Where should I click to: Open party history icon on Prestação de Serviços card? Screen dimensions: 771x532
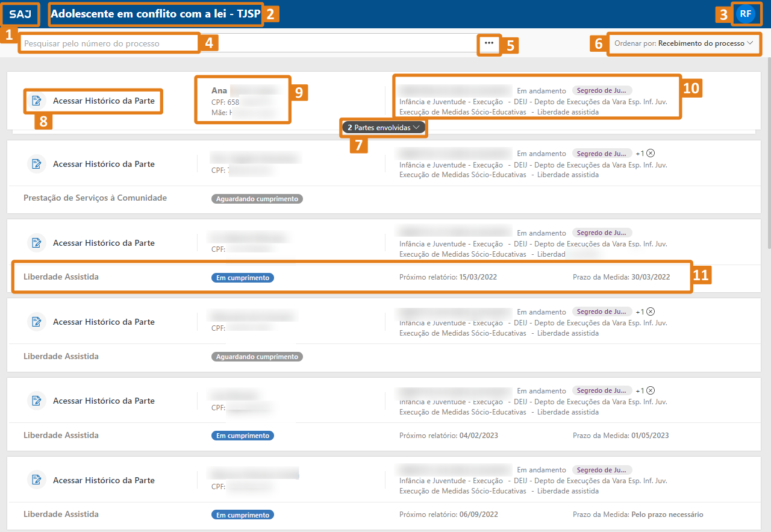point(37,164)
